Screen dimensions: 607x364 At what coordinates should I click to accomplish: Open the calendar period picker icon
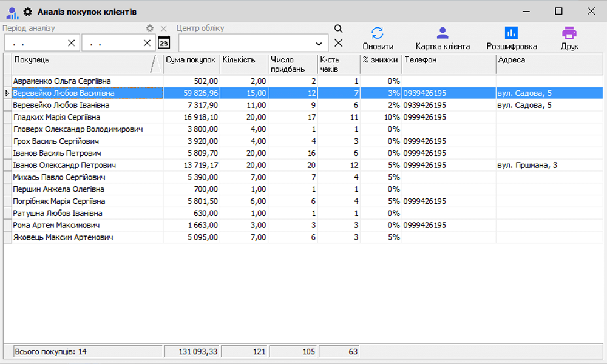coord(163,42)
